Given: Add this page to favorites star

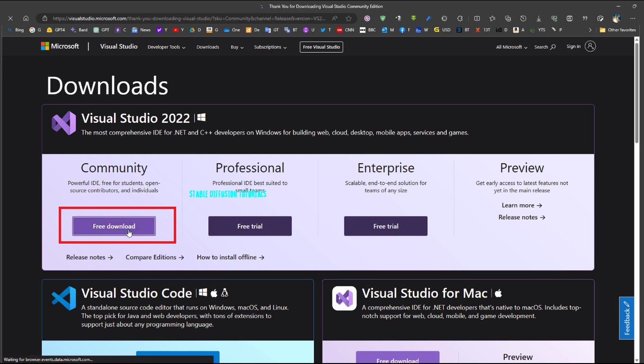Looking at the screenshot, I should click(x=349, y=18).
